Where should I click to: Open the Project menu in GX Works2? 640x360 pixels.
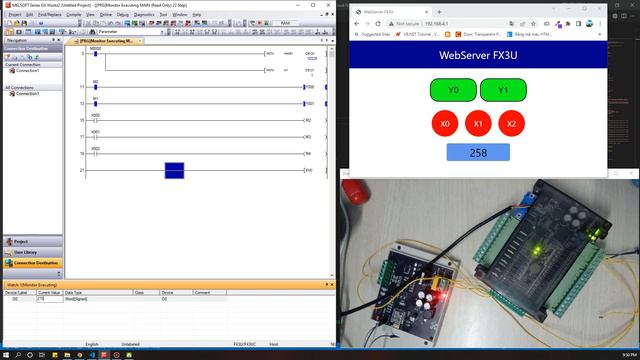click(x=15, y=15)
